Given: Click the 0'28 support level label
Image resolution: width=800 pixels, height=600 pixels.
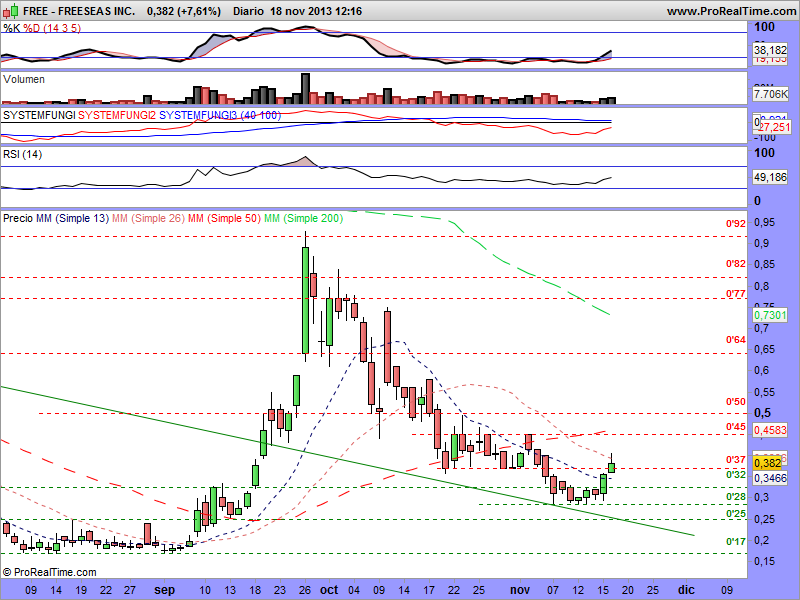Looking at the screenshot, I should point(736,497).
